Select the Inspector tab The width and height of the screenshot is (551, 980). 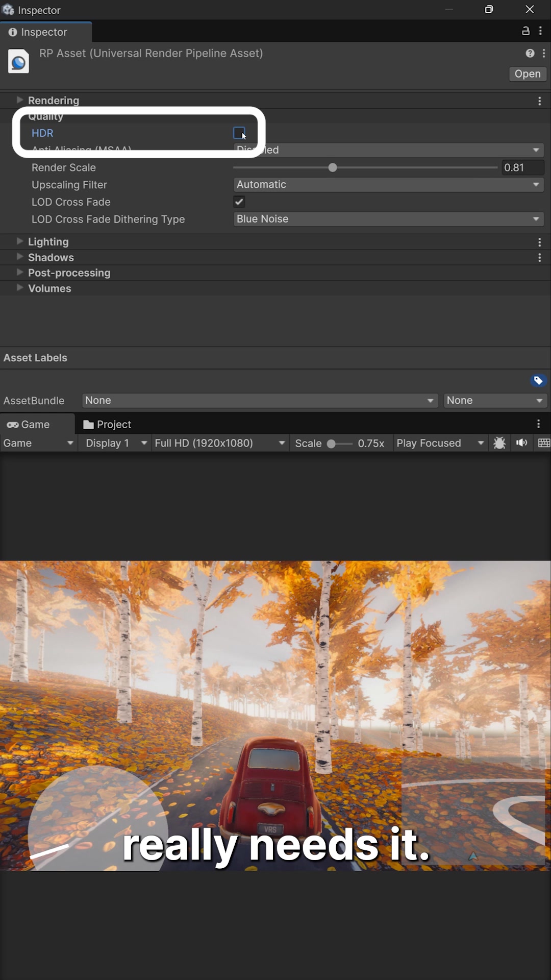coord(46,32)
